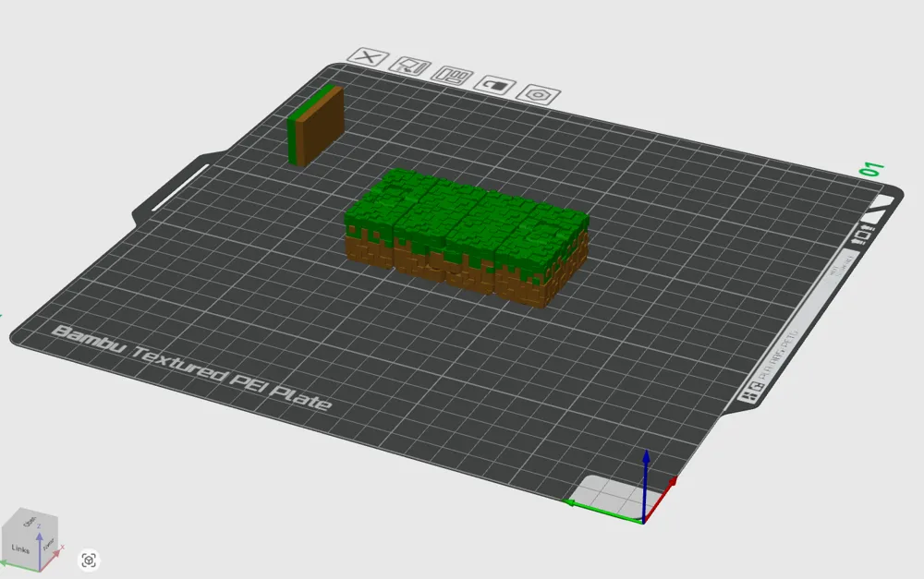Select the 'Vorne' face of the navigation cube
This screenshot has height=579, width=924.
coord(49,545)
